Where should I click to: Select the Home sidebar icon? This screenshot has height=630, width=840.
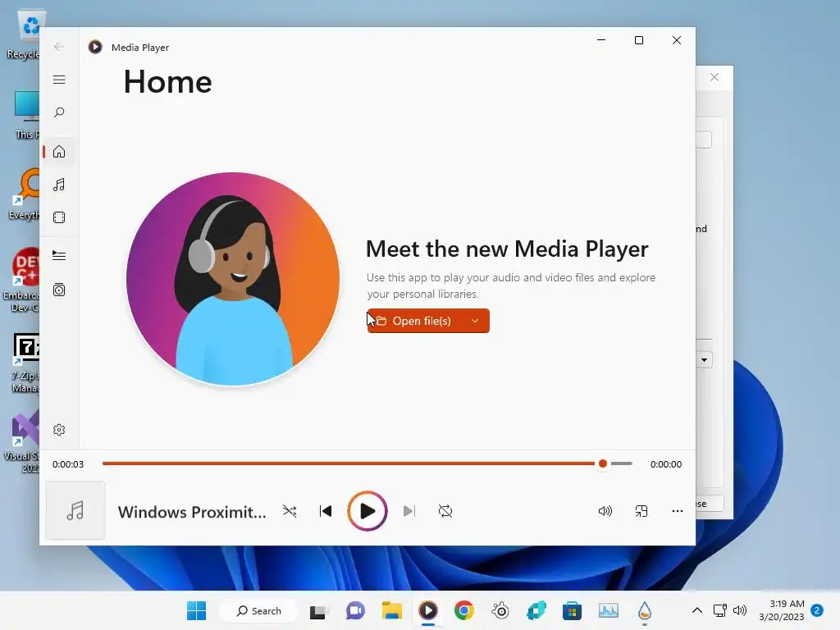59,152
